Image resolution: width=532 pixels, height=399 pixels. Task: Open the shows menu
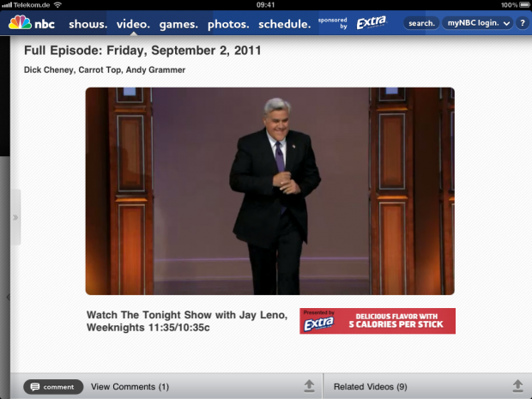coord(88,24)
